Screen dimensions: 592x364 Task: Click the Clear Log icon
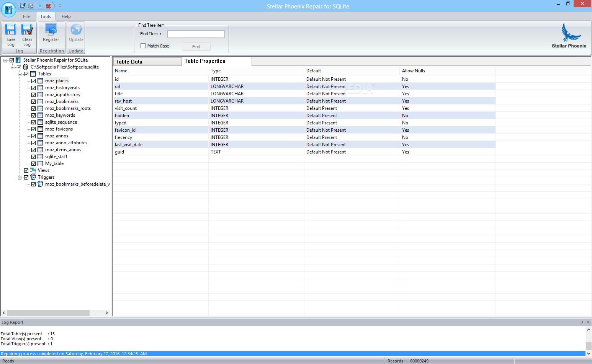coord(27,29)
